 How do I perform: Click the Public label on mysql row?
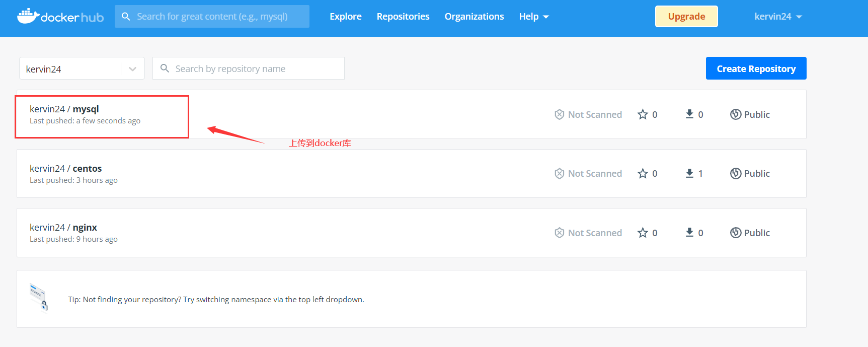pos(757,114)
